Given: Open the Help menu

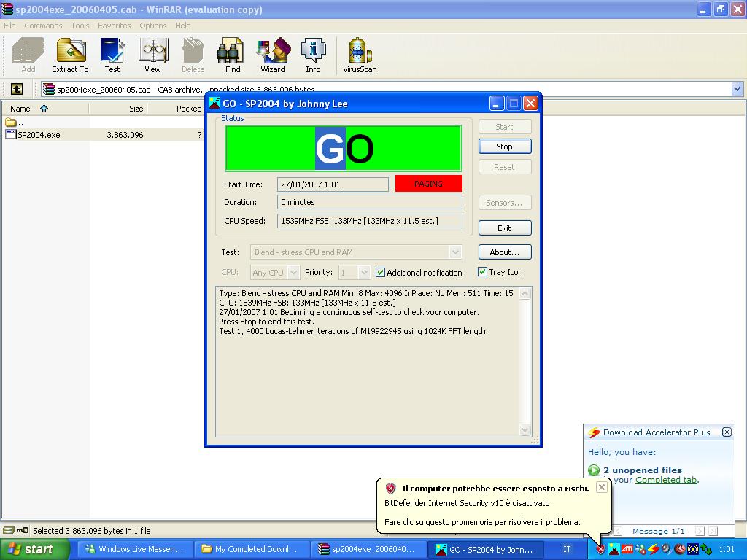Looking at the screenshot, I should (x=182, y=26).
